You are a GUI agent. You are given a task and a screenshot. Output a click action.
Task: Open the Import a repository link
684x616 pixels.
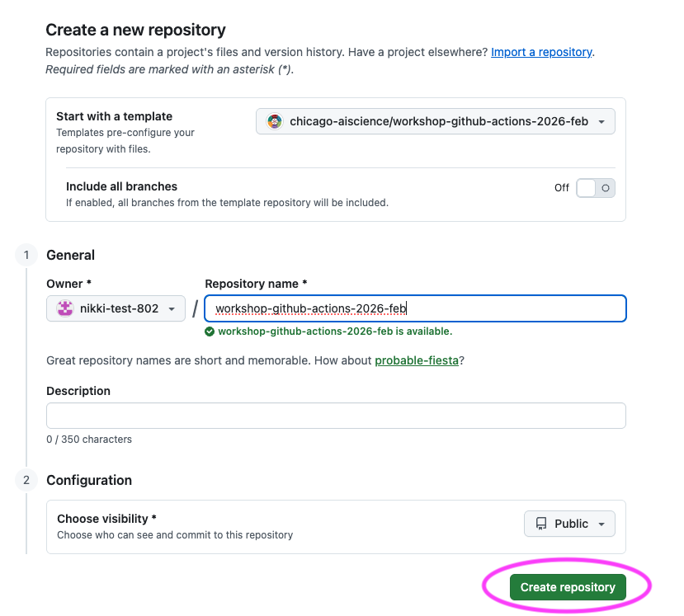tap(540, 51)
